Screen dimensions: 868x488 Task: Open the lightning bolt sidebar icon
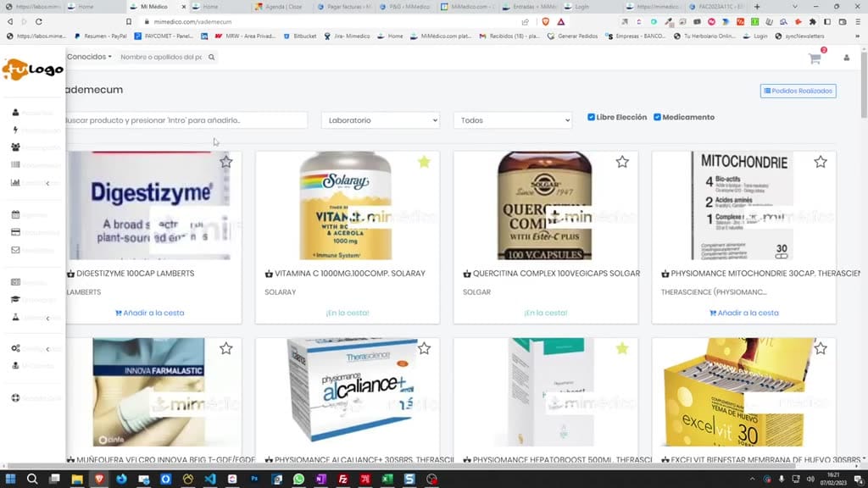pos(15,130)
